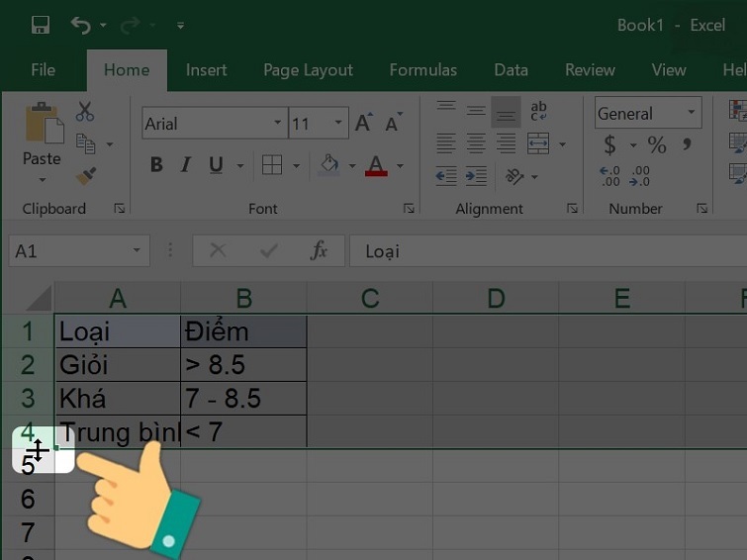
Task: Switch to the Page Layout tab
Action: (x=309, y=70)
